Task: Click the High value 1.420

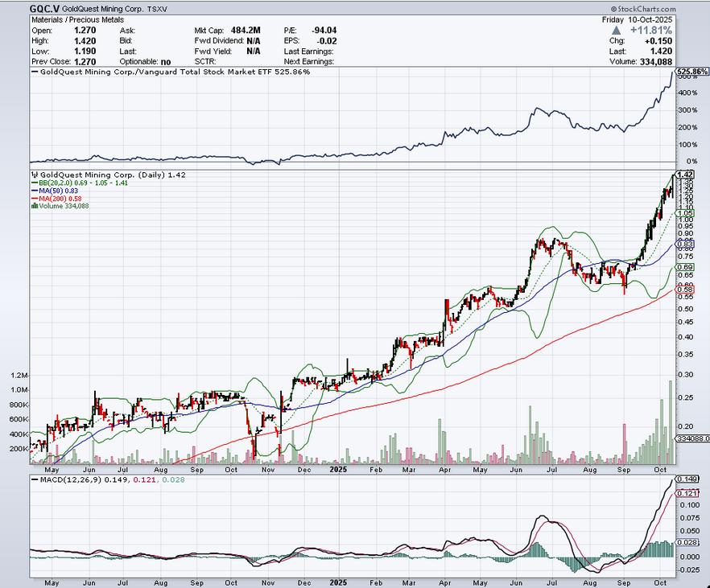Action: (x=85, y=41)
